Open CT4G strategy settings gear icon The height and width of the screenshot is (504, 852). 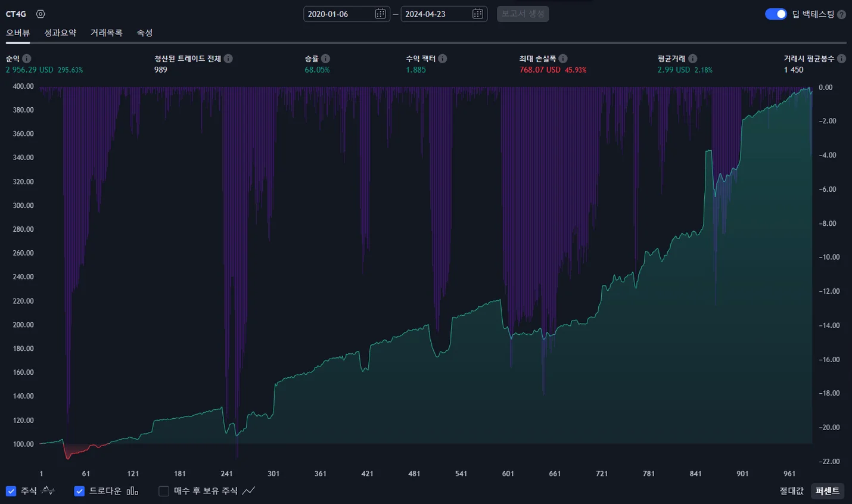[41, 14]
